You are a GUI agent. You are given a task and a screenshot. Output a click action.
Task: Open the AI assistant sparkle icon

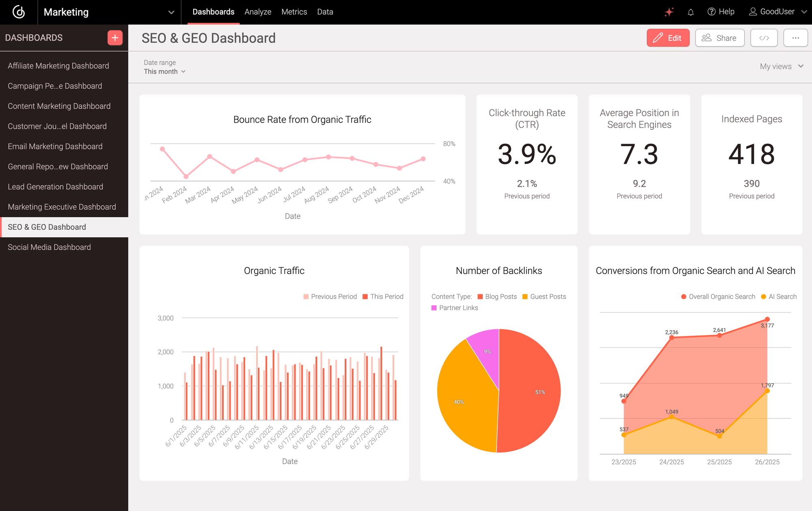coord(669,11)
